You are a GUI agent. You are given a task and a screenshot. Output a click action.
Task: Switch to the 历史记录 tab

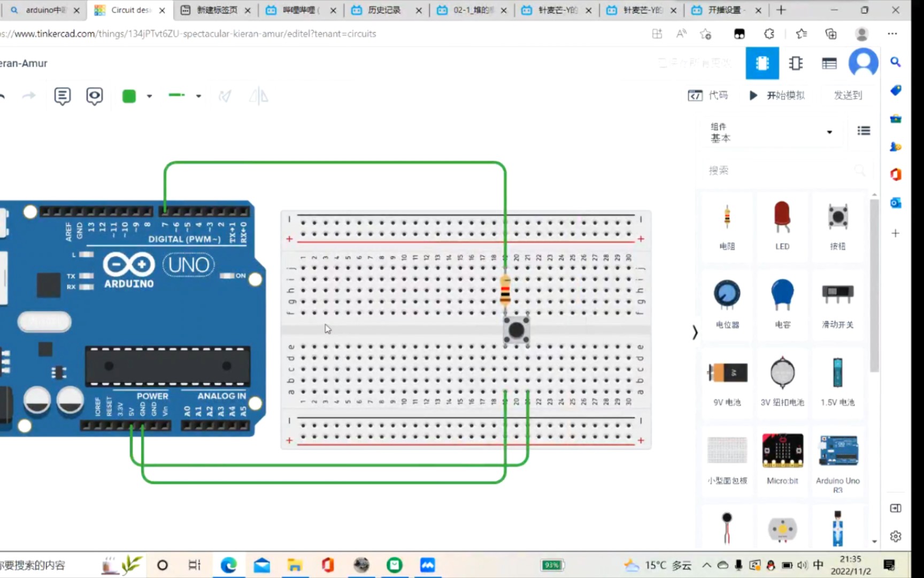click(385, 10)
